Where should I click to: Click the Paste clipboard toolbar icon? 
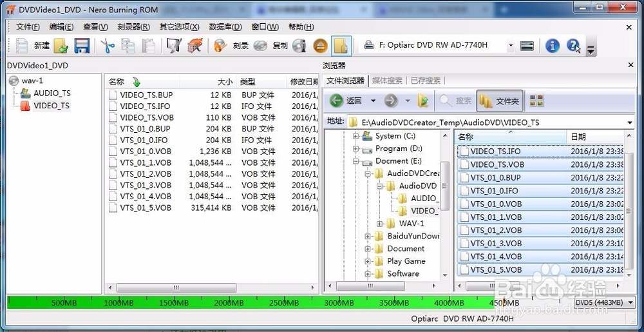[x=148, y=46]
